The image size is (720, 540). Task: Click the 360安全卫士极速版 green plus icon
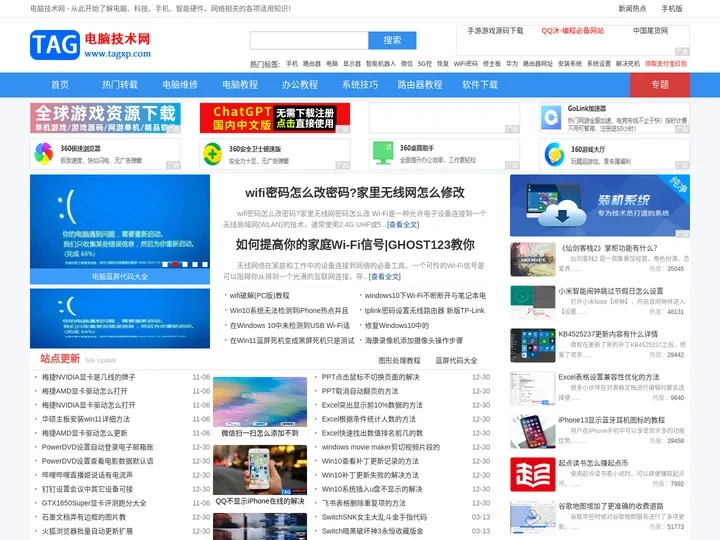tap(213, 154)
